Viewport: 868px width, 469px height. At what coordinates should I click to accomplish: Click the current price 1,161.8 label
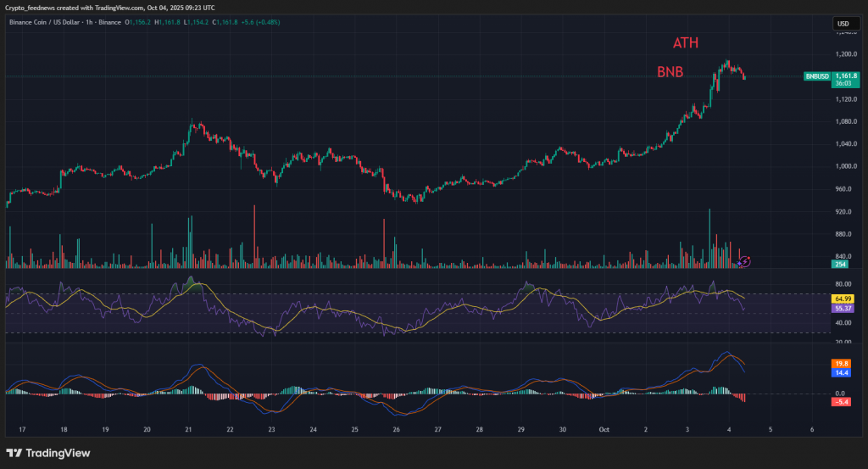tap(844, 75)
